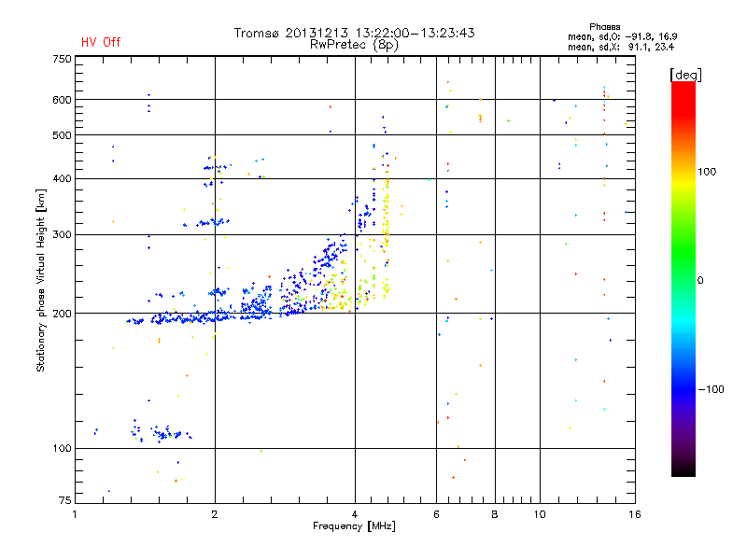Click the red 'HV Off' label
Viewport: 747px width, 560px height.
pyautogui.click(x=101, y=42)
